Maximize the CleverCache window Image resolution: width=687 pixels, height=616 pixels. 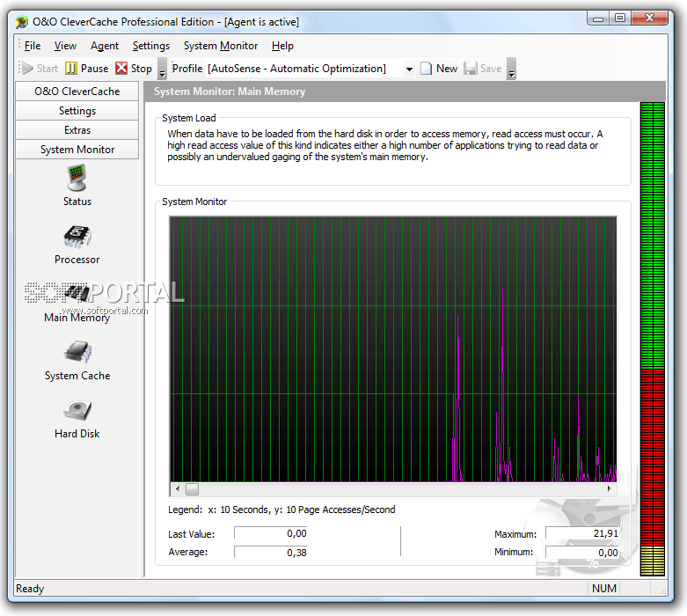point(620,18)
